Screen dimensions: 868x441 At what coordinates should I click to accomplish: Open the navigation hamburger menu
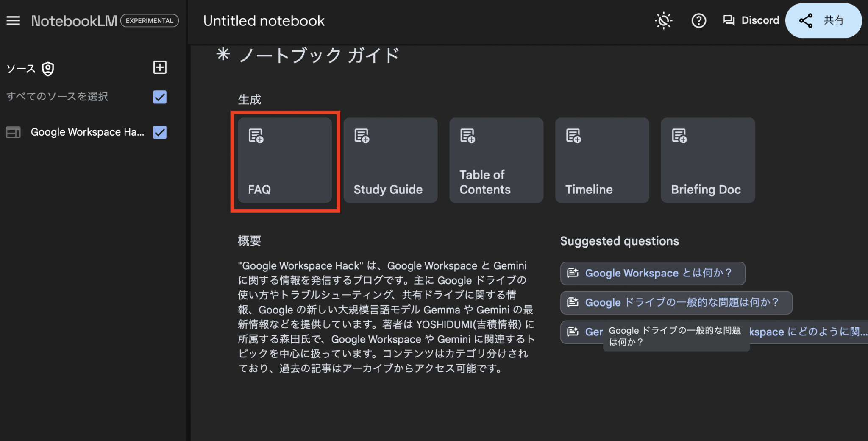pos(13,20)
